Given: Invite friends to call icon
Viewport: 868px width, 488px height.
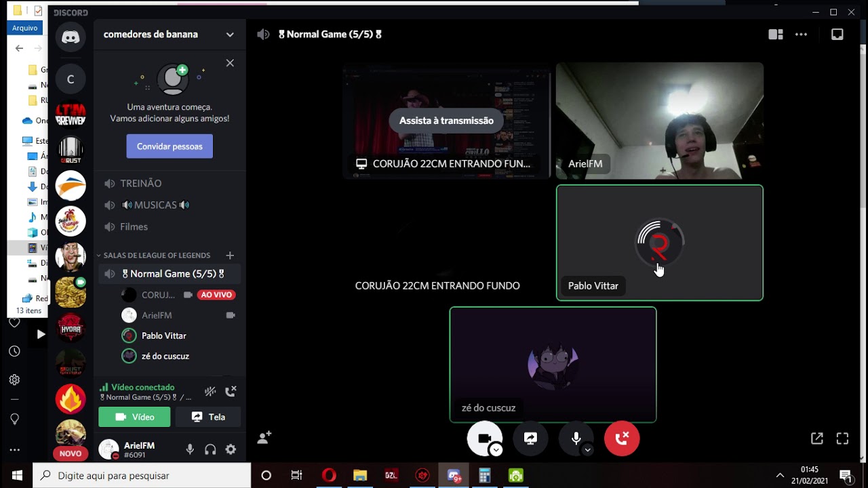Looking at the screenshot, I should [x=264, y=438].
